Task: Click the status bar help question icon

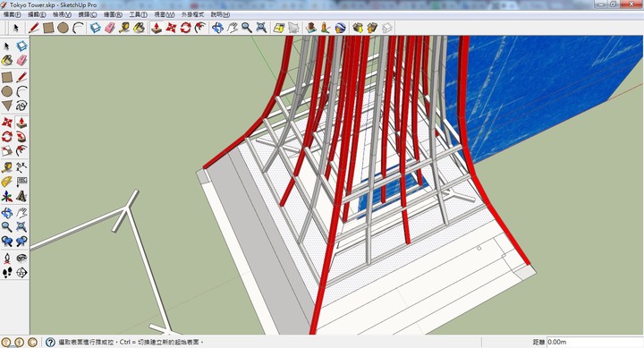Action: [x=50, y=342]
